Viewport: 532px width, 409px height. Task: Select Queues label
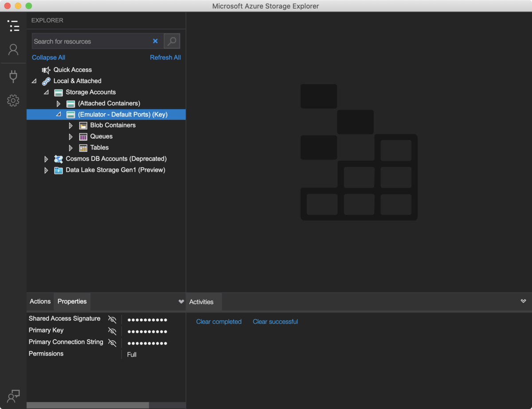pos(102,136)
